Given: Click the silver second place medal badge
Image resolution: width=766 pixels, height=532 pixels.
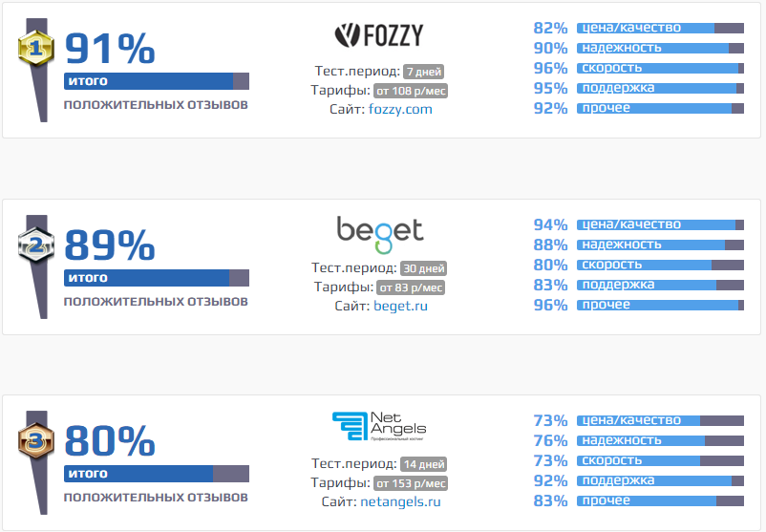Looking at the screenshot, I should (x=35, y=245).
